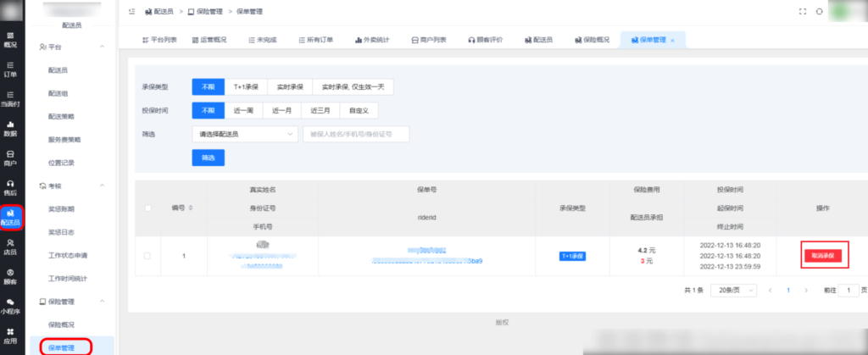Image resolution: width=868 pixels, height=355 pixels.
Task: Go to next page arrow in pagination
Action: tap(806, 291)
